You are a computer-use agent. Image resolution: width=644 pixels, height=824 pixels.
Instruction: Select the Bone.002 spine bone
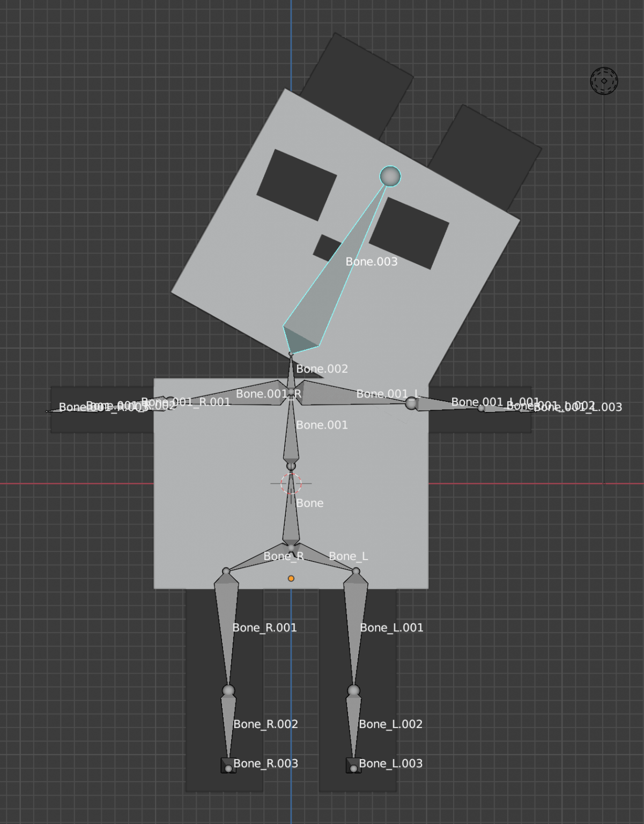coord(290,376)
